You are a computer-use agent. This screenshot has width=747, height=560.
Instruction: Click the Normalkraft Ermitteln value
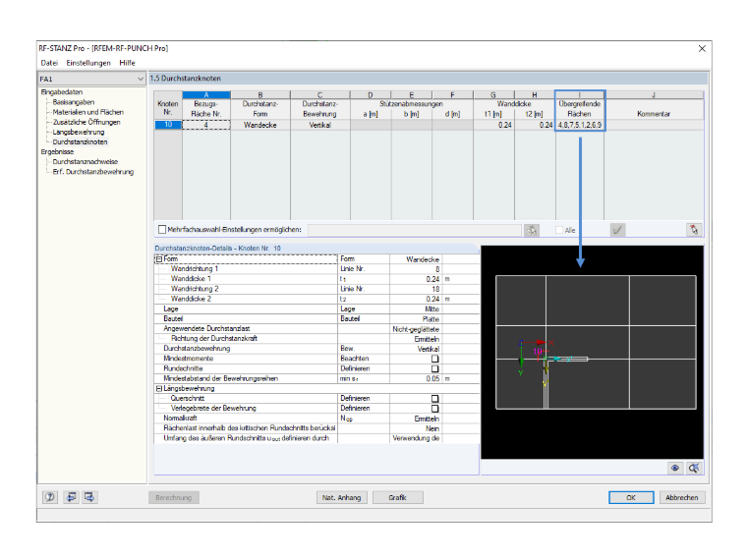pyautogui.click(x=415, y=419)
